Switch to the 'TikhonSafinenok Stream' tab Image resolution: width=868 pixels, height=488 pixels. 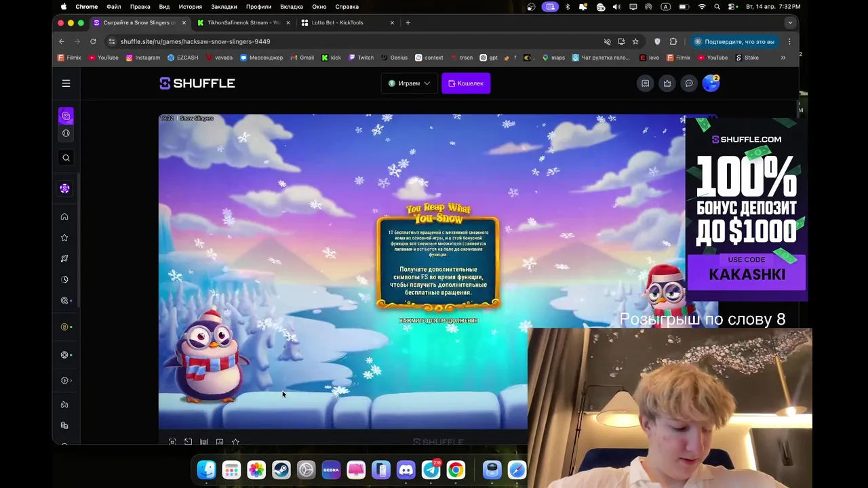click(x=243, y=22)
